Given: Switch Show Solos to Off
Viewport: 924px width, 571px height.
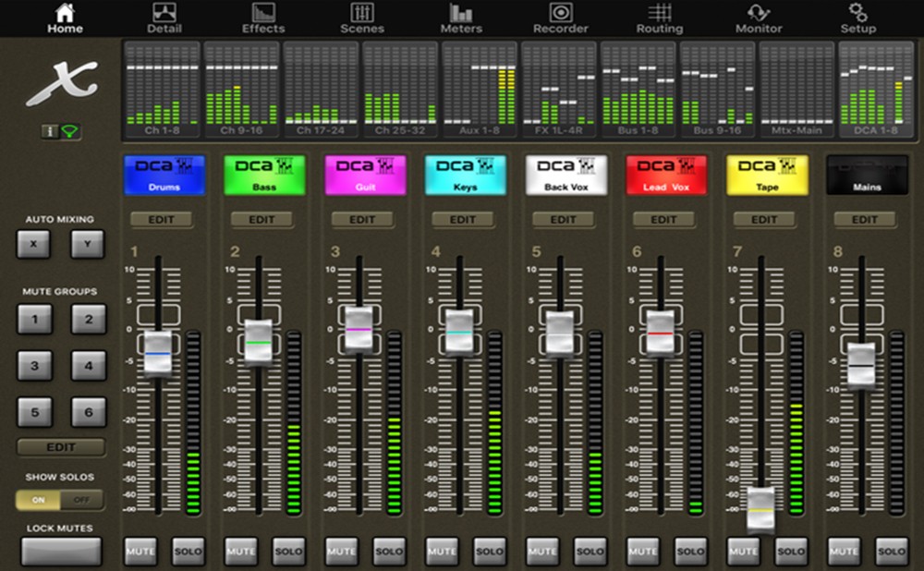Looking at the screenshot, I should tap(81, 500).
